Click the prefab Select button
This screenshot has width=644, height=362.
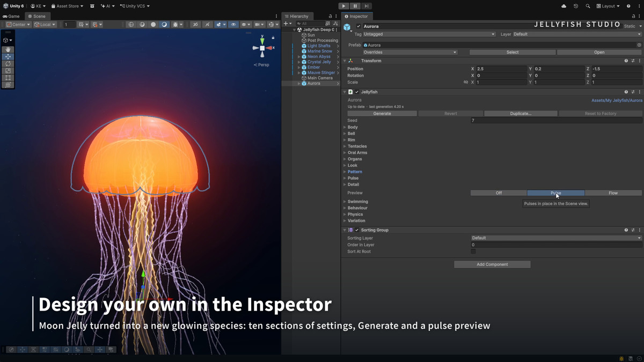pos(513,52)
